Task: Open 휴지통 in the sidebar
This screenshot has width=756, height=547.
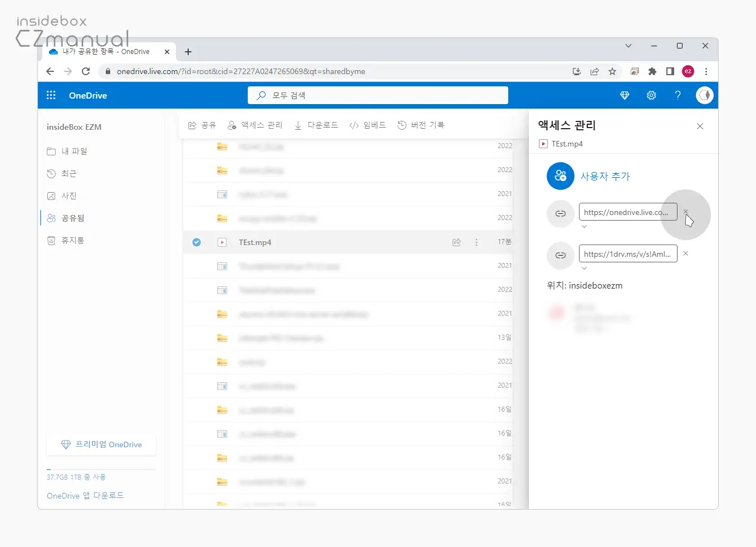Action: [72, 240]
